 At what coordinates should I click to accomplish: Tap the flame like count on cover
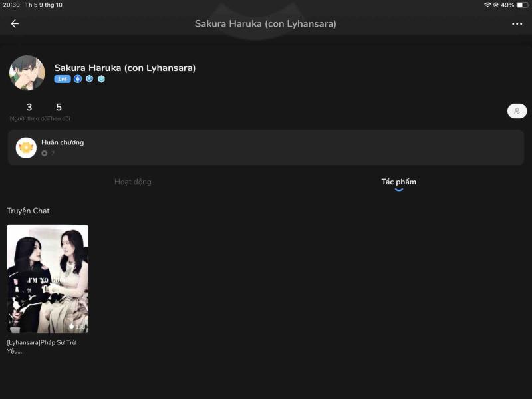pos(76,326)
